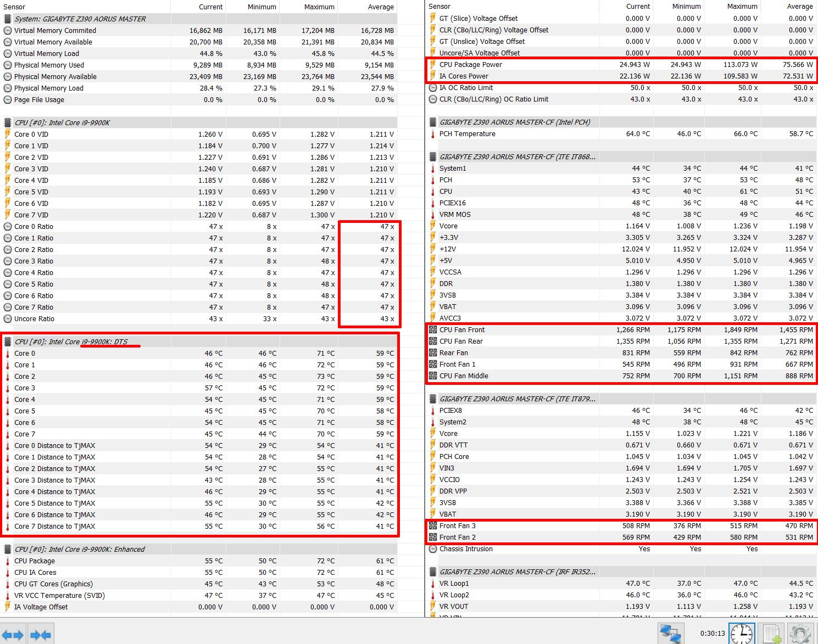818x644 pixels.
Task: Click the shrink layout arrows icon
Action: (41, 635)
